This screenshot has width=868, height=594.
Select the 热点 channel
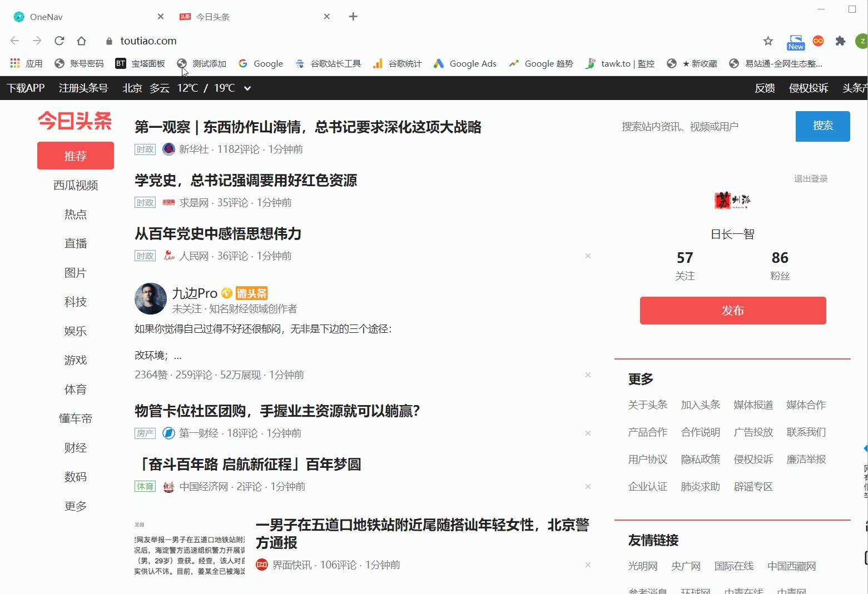pyautogui.click(x=76, y=214)
